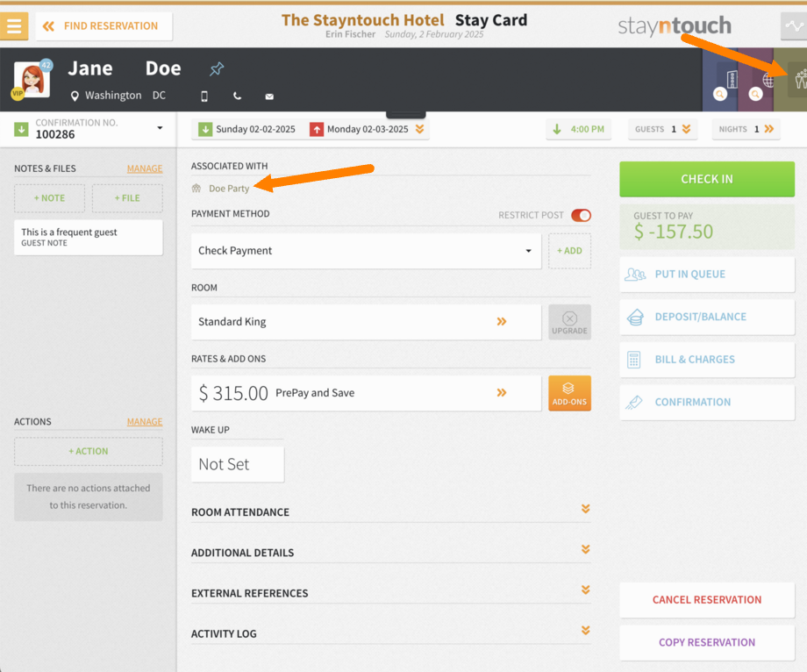Search company card with magnifier icon
Screen dimensions: 807x672
(720, 94)
